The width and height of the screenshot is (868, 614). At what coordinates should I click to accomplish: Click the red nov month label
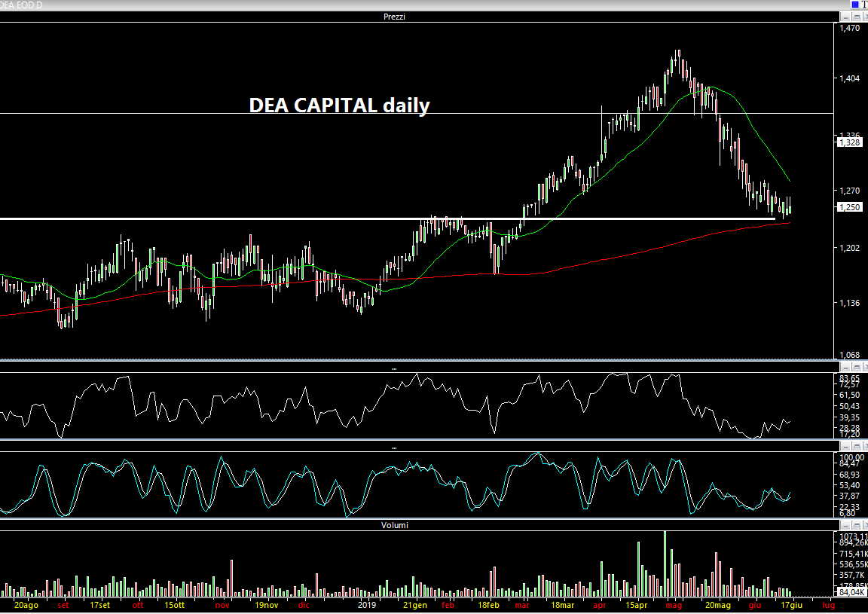(x=222, y=605)
